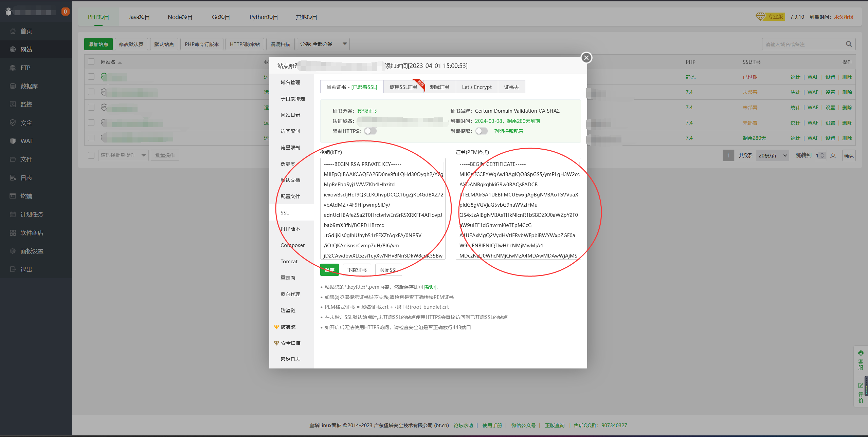Image resolution: width=868 pixels, height=437 pixels.
Task: Open the 商用SSL证书 tab
Action: [x=404, y=87]
